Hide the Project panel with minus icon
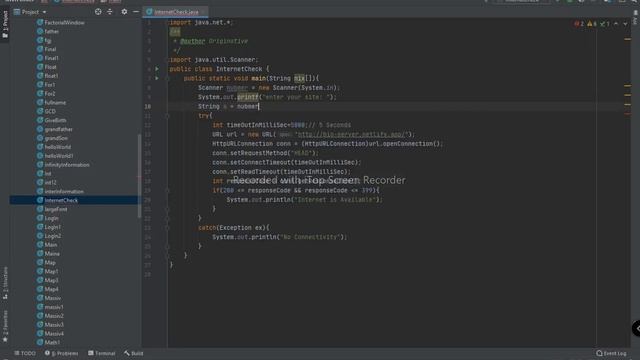The width and height of the screenshot is (640, 360). tap(136, 12)
